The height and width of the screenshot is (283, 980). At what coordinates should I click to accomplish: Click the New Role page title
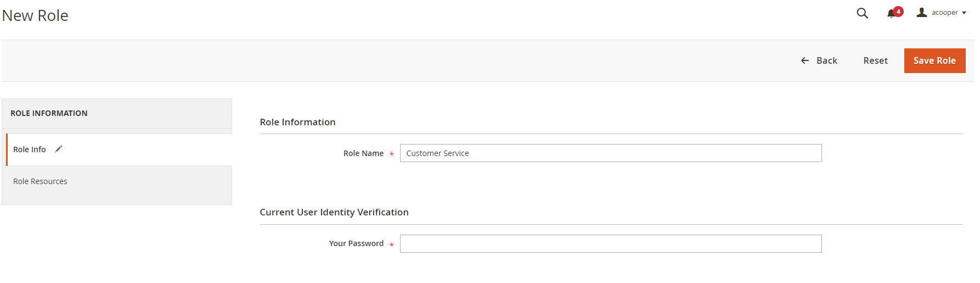pos(35,15)
